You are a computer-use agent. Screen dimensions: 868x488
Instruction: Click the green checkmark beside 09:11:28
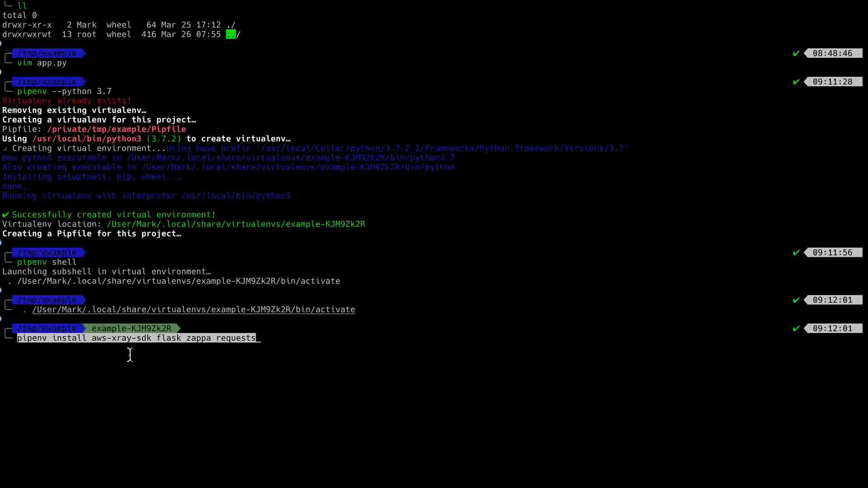(796, 82)
